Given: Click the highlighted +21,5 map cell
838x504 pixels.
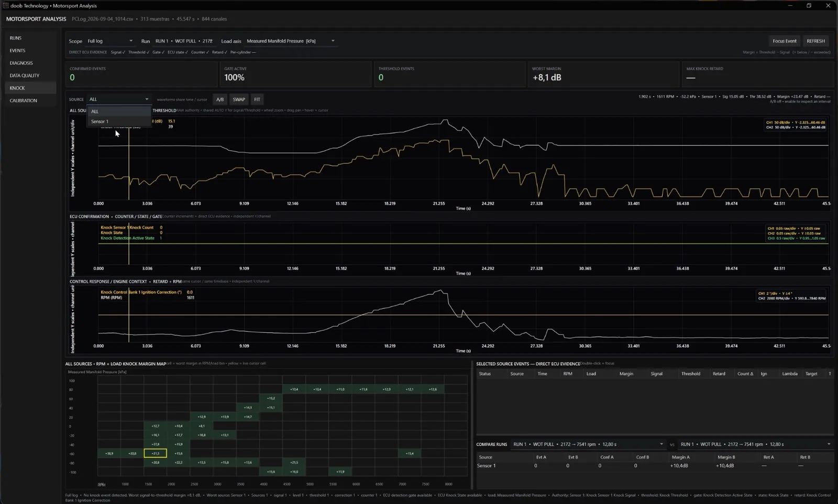Looking at the screenshot, I should click(156, 453).
